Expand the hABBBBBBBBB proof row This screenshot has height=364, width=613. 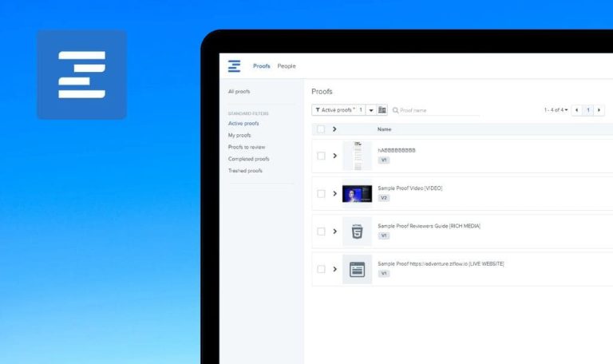click(334, 156)
